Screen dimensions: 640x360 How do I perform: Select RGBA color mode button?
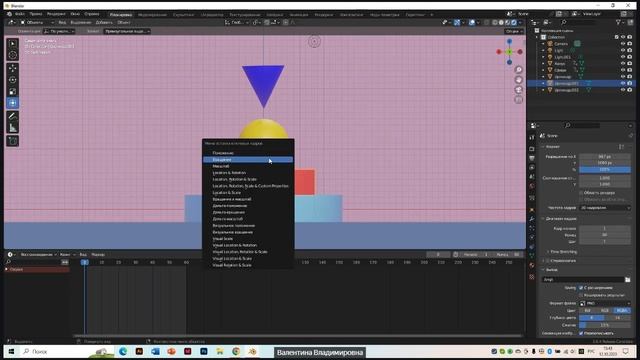pyautogui.click(x=622, y=311)
